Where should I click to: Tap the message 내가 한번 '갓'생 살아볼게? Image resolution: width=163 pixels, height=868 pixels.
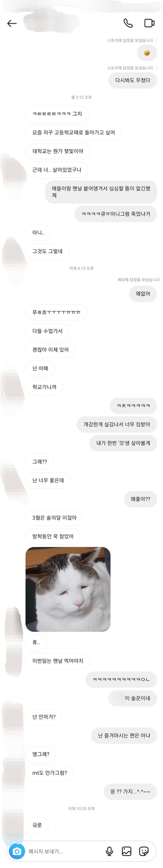[123, 443]
